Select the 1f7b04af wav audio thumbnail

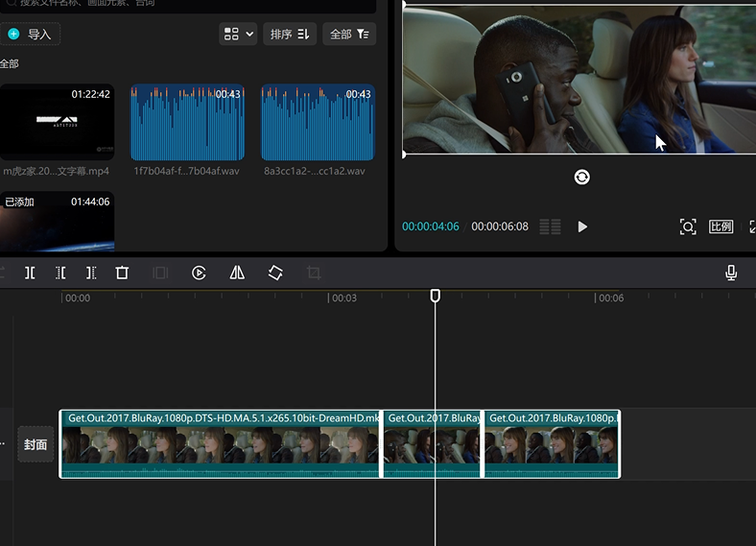coord(187,122)
